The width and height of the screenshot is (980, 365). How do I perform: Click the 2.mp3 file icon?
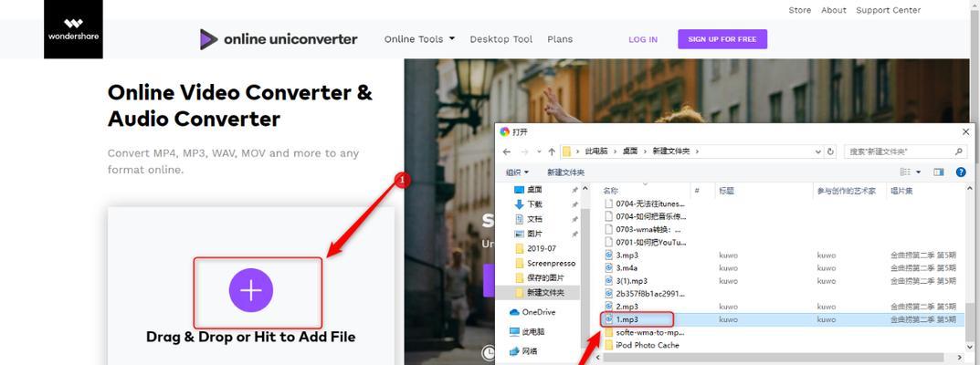click(609, 307)
